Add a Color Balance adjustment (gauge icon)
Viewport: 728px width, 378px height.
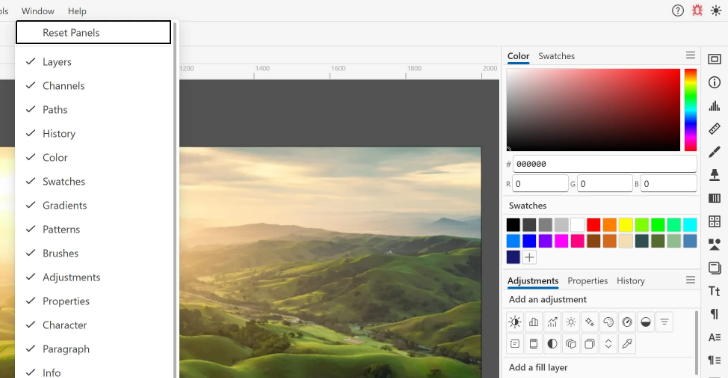627,322
